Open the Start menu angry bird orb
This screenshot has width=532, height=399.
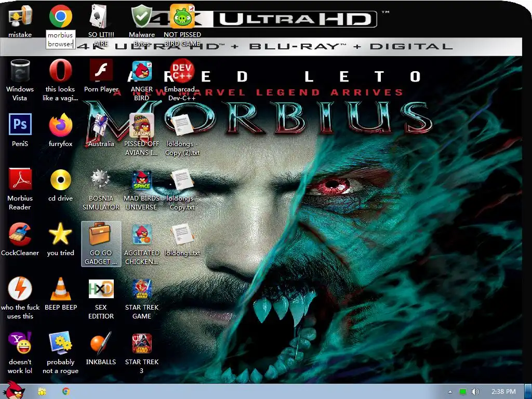pos(14,390)
